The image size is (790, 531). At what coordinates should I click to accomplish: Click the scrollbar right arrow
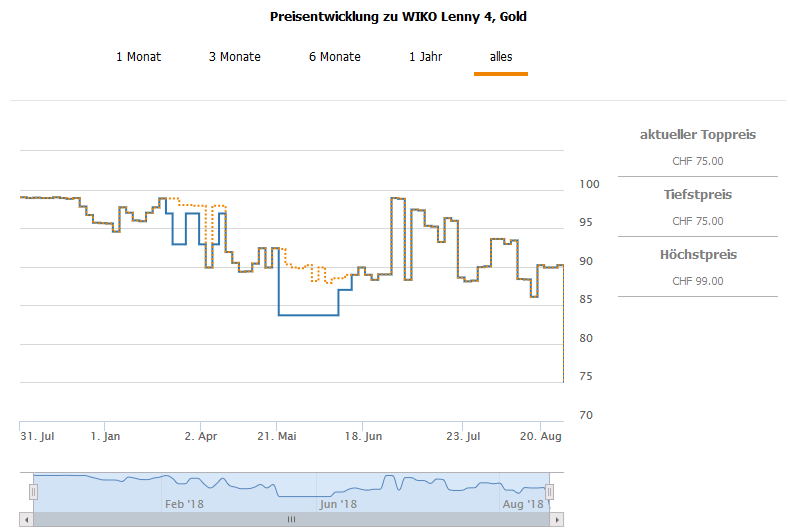click(556, 520)
